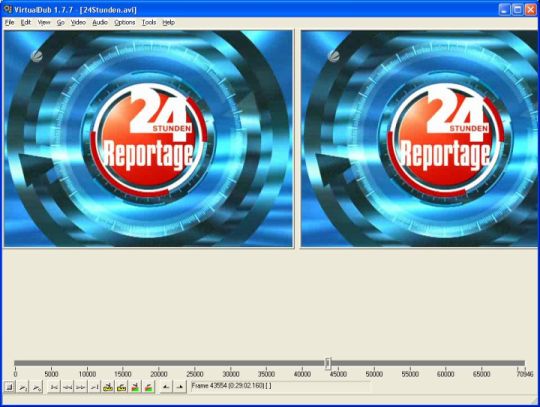Open the Audio menu
Screen dimensions: 540x407
(100, 22)
